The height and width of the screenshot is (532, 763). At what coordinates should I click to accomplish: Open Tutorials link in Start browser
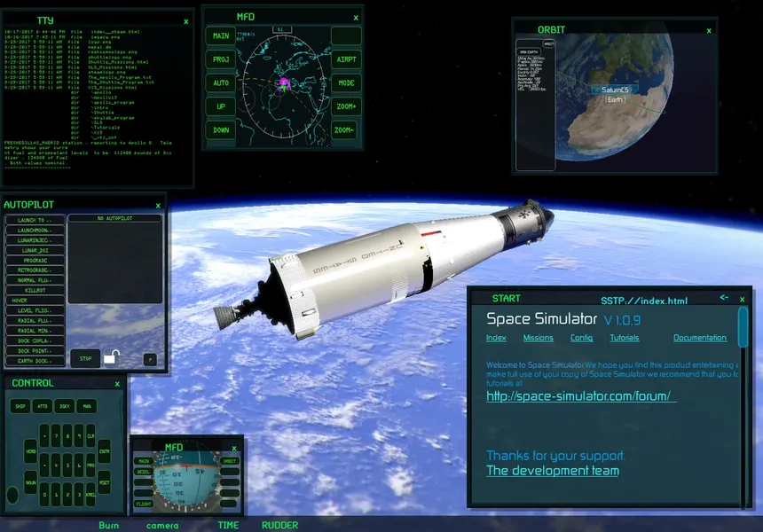pos(625,338)
